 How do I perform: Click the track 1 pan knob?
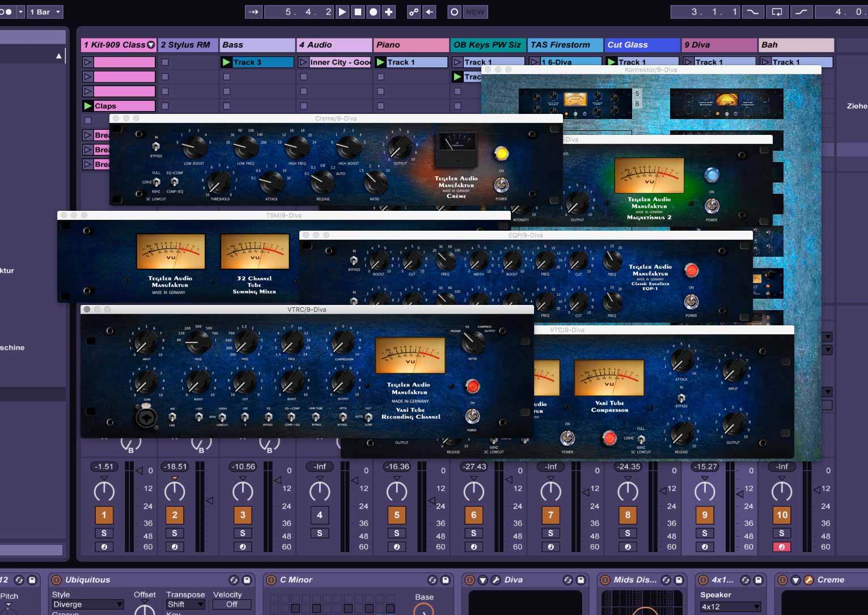104,490
